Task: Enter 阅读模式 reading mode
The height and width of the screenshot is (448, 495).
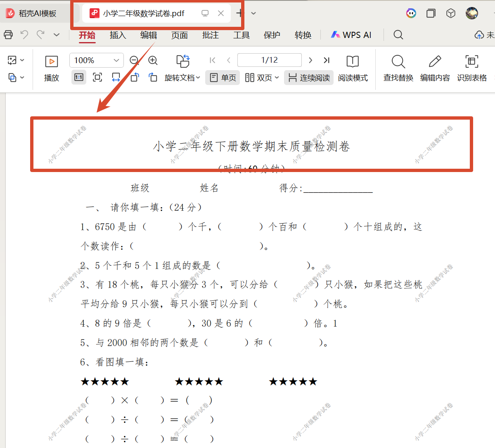Action: [x=353, y=69]
